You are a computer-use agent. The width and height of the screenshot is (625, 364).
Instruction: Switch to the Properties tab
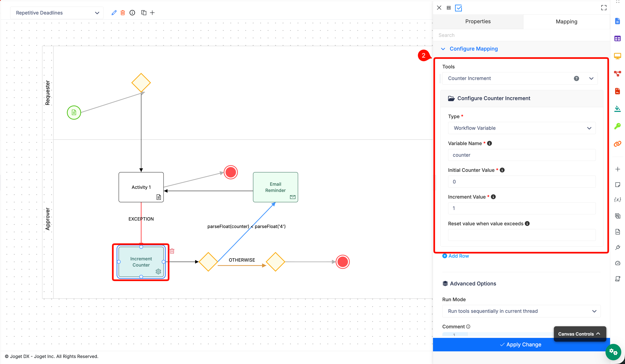478,22
